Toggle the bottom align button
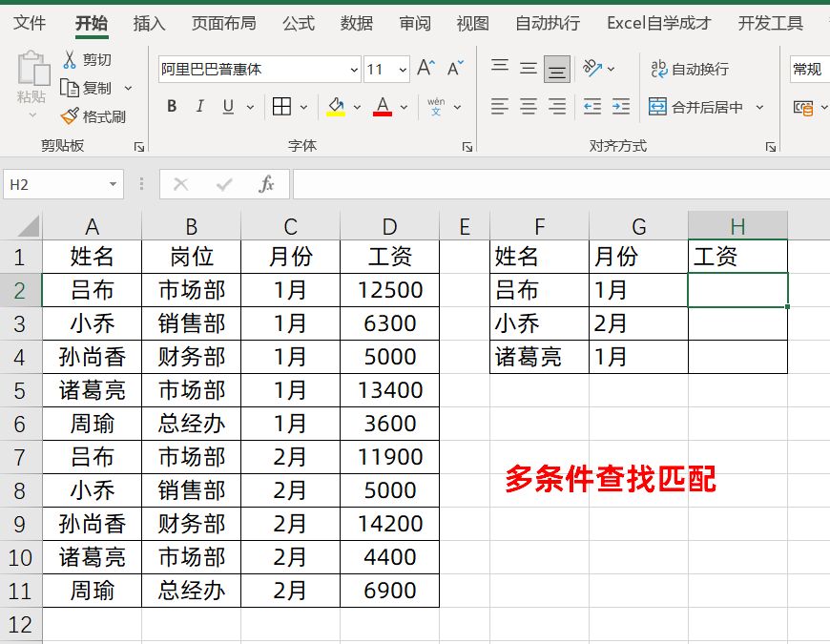This screenshot has height=644, width=830. [x=557, y=70]
